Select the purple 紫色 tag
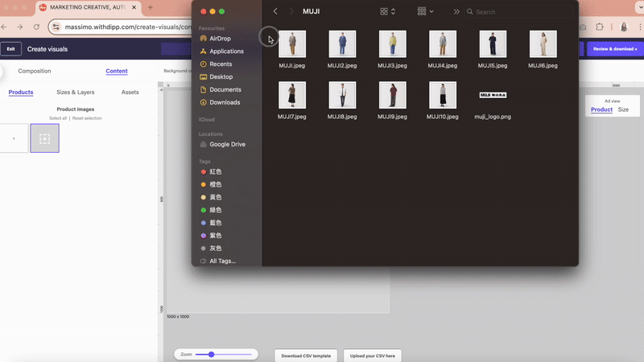 coord(211,235)
